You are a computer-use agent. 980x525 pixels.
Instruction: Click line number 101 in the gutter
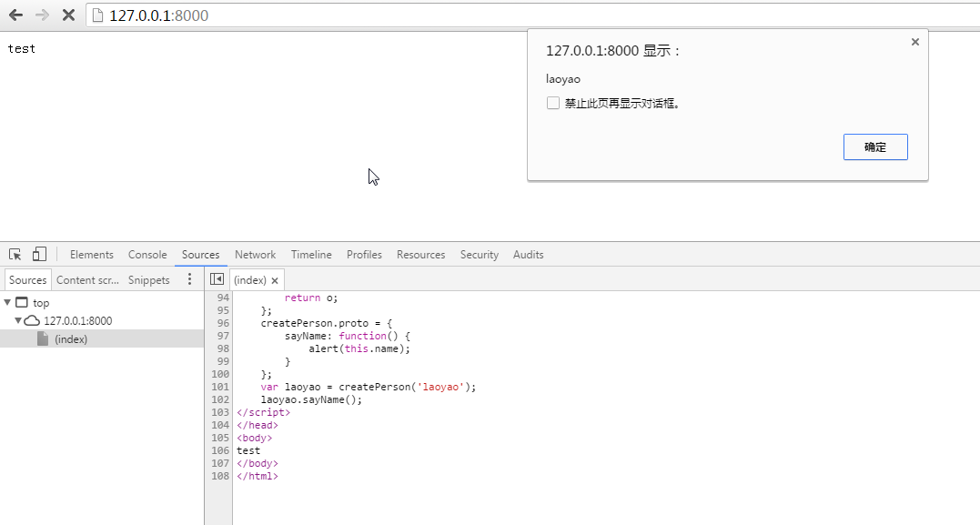[220, 387]
